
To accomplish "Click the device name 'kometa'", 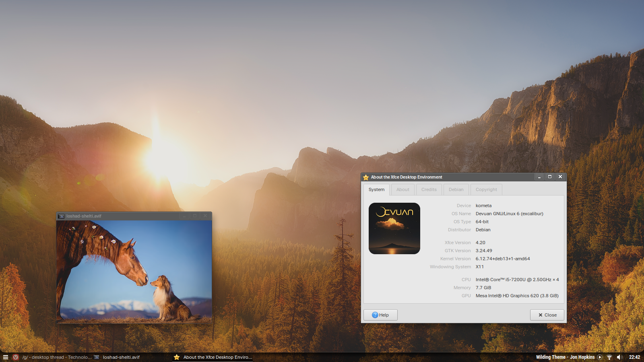I will tap(483, 206).
